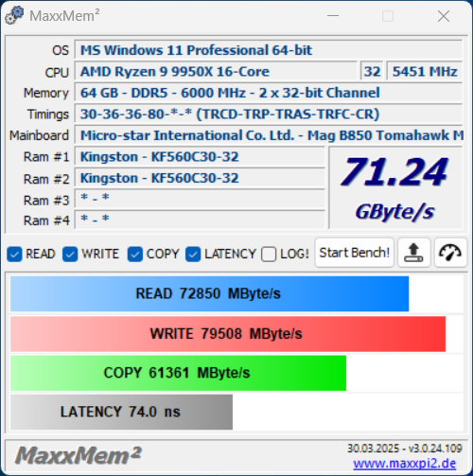Click the CPU thread count field 32

pos(372,72)
